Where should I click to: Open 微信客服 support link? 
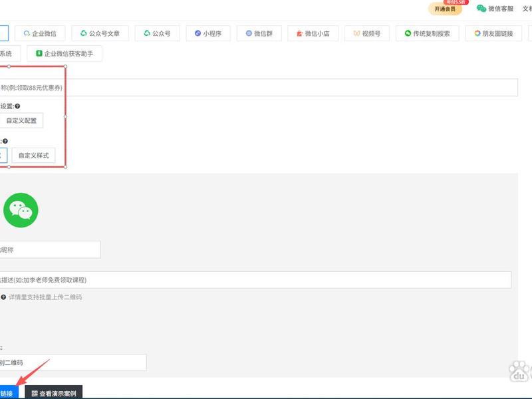(x=501, y=9)
